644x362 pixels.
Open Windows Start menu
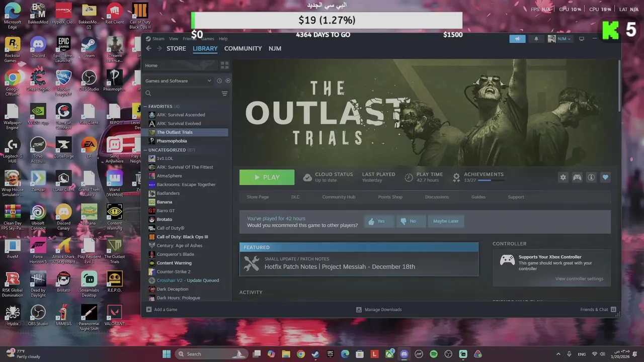tap(167, 354)
